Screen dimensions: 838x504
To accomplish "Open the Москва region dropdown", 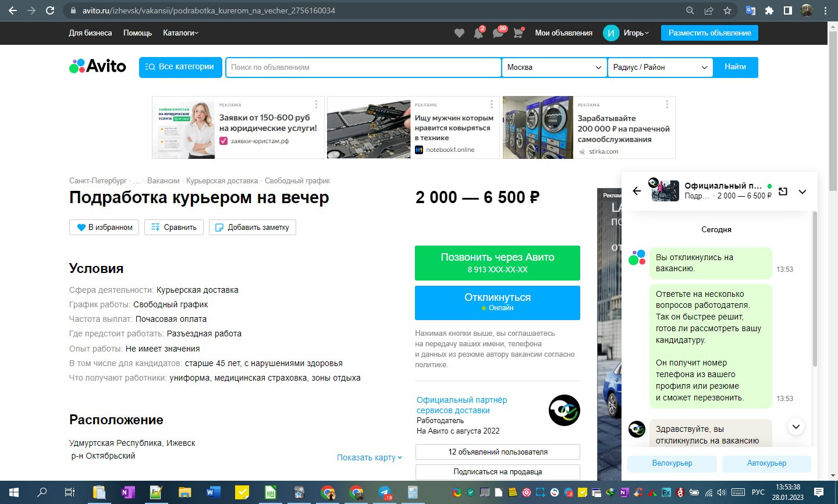I will tap(554, 67).
